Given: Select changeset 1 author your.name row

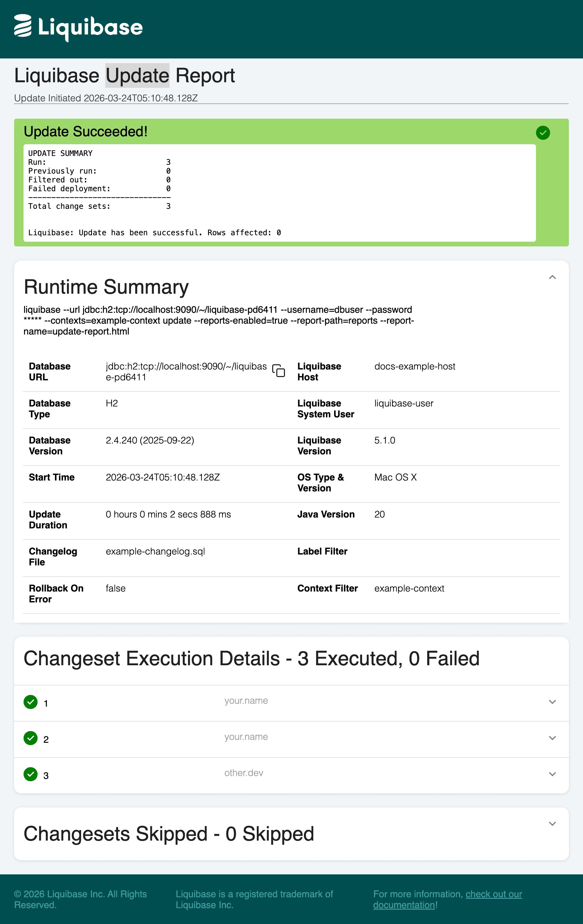Looking at the screenshot, I should (x=291, y=703).
